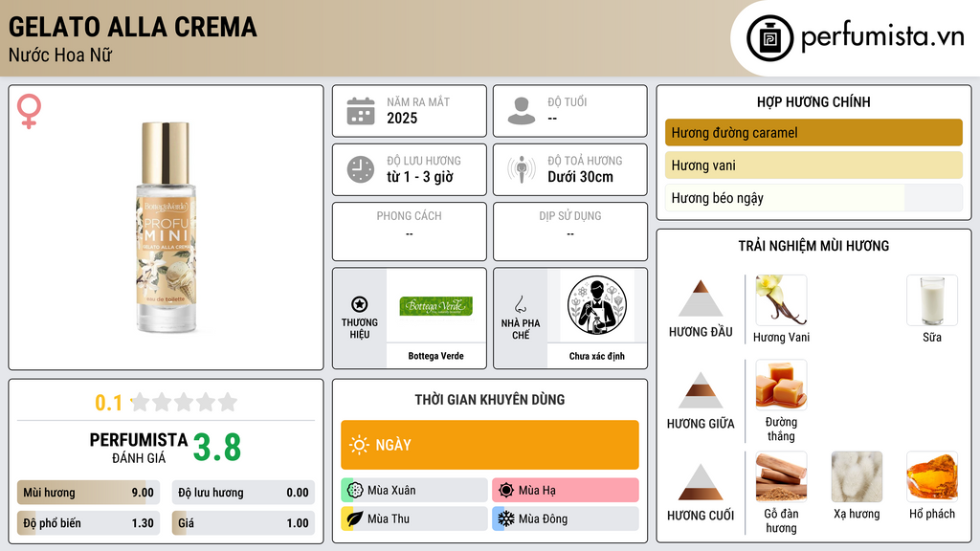The width and height of the screenshot is (980, 551).
Task: Click the calendar icon beside Năm ra mắt
Action: [361, 111]
